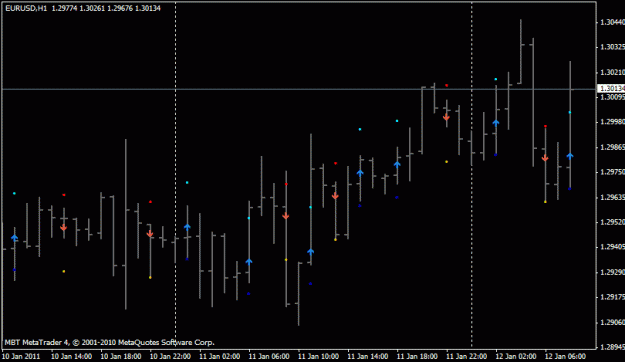Select the '10 Jan 18:00' time label

click(x=121, y=356)
